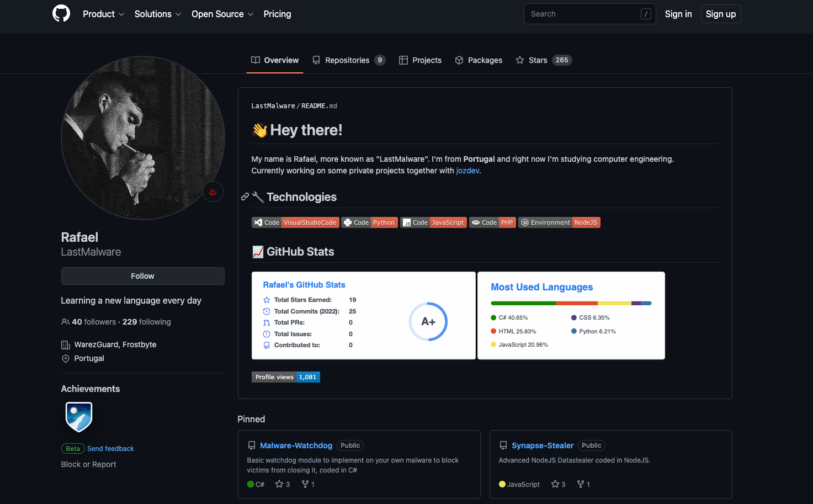Open the Achievements section heading
813x504 pixels.
coord(91,389)
